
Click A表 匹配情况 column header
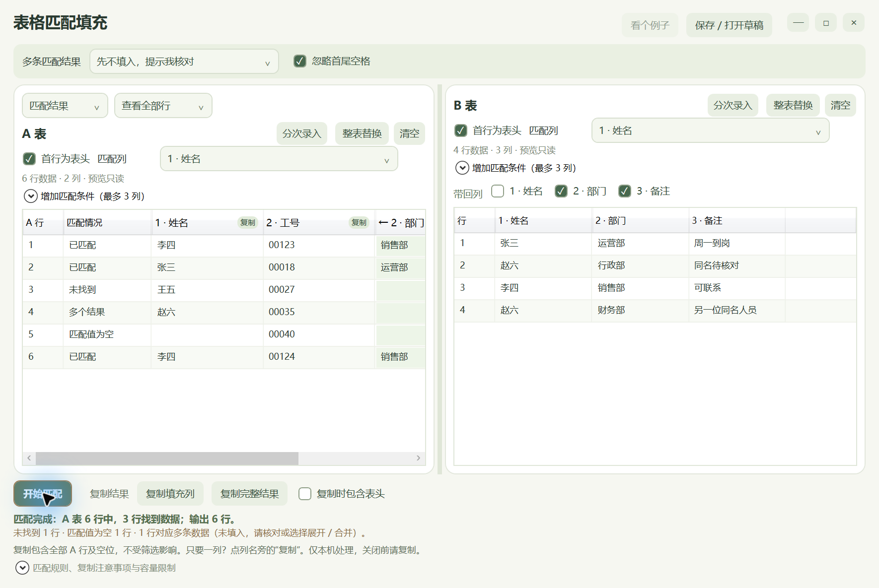click(x=107, y=222)
